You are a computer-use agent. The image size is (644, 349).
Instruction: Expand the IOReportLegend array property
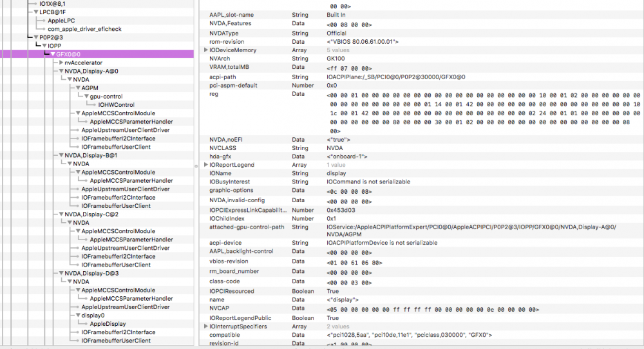206,165
